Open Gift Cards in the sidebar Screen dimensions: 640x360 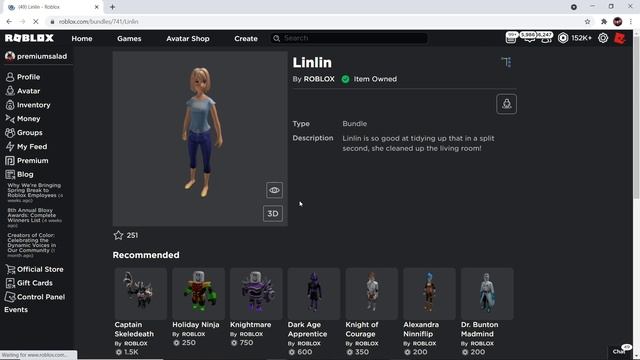(x=29, y=283)
